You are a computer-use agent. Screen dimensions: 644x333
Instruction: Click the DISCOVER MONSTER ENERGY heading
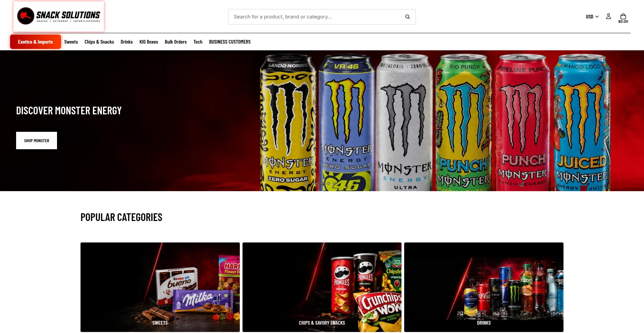coord(69,111)
